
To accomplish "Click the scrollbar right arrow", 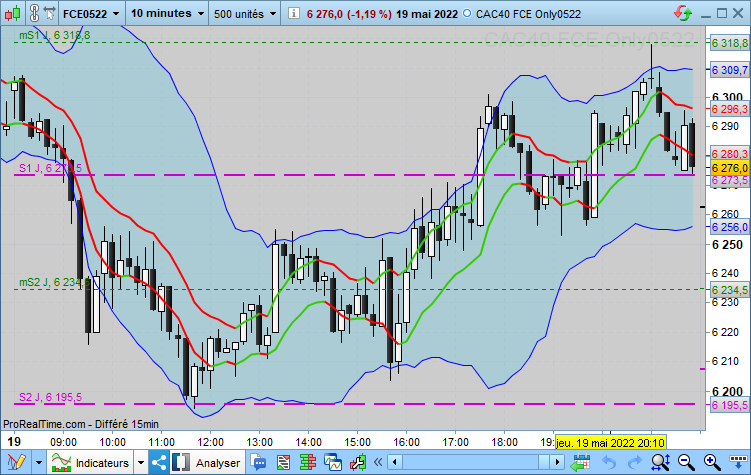I will click(x=557, y=462).
